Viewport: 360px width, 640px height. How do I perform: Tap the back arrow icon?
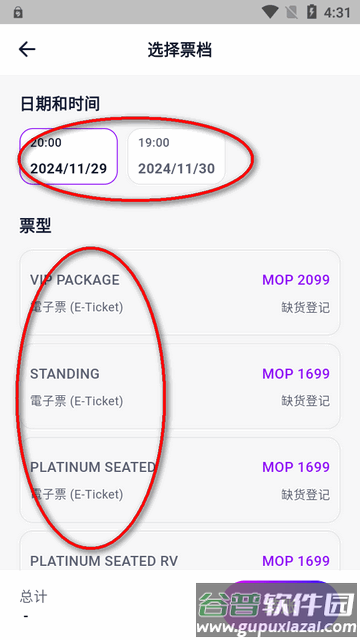[x=27, y=49]
